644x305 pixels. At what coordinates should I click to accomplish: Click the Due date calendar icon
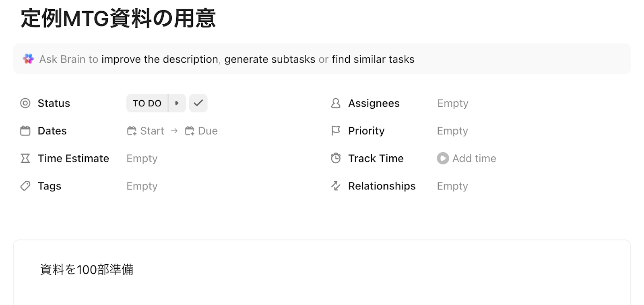pyautogui.click(x=190, y=131)
